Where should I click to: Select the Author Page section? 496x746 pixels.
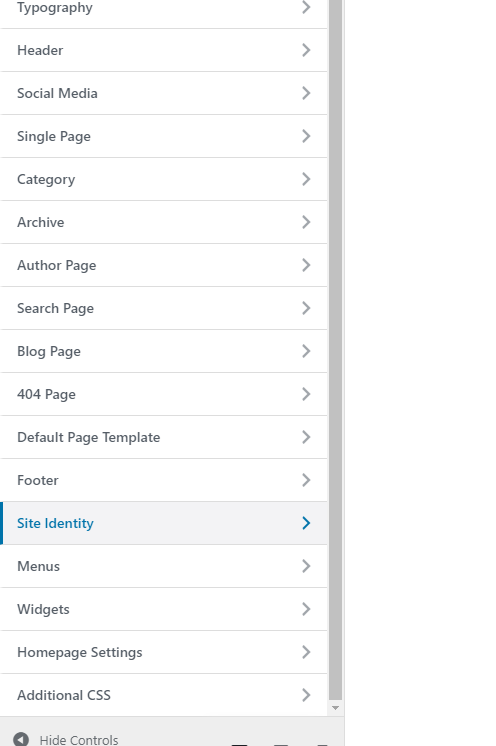point(164,265)
